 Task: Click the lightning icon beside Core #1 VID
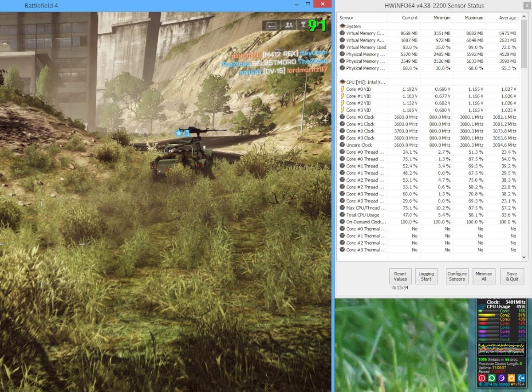coord(343,96)
